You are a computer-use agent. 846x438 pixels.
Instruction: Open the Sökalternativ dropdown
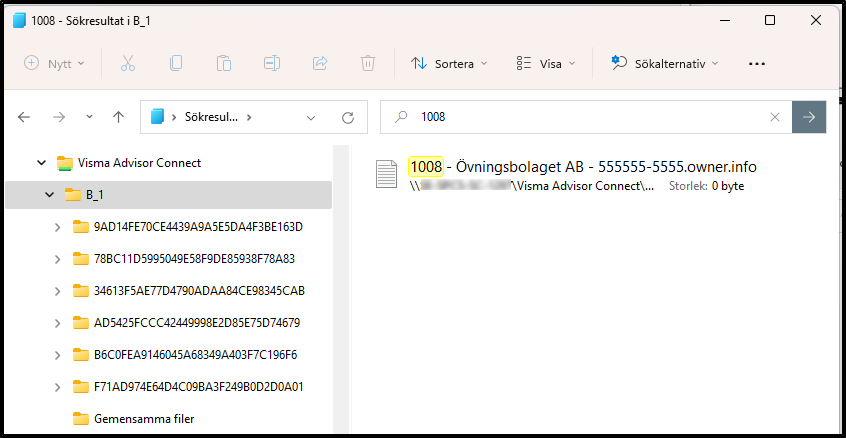pyautogui.click(x=666, y=63)
